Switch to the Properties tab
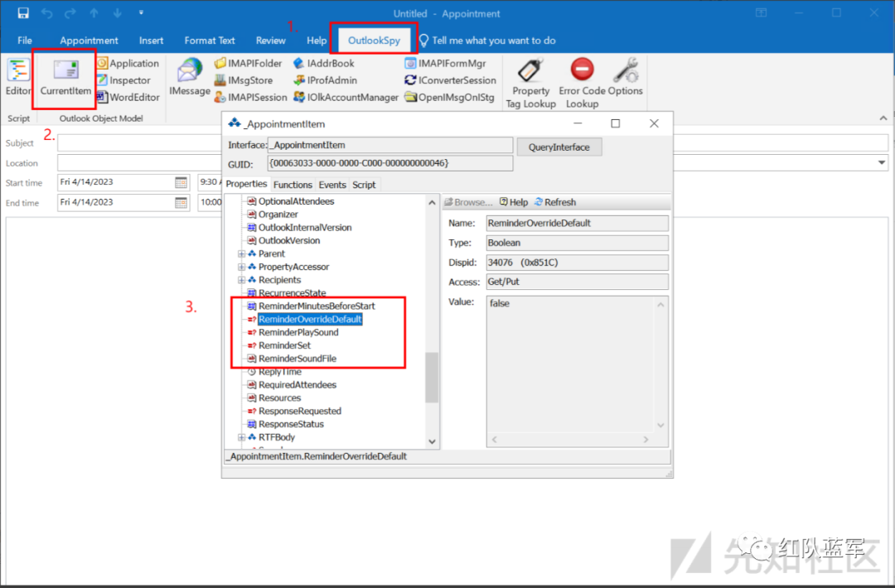The image size is (895, 588). [247, 184]
